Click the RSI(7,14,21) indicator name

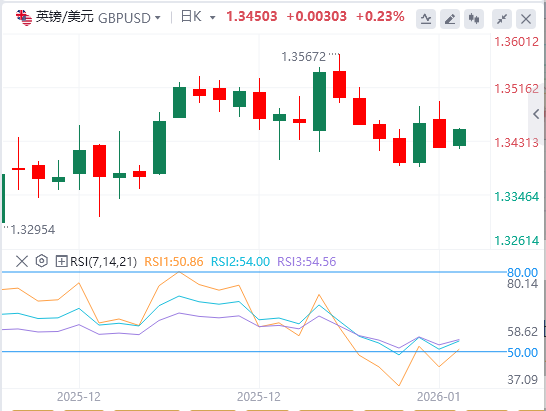click(103, 262)
